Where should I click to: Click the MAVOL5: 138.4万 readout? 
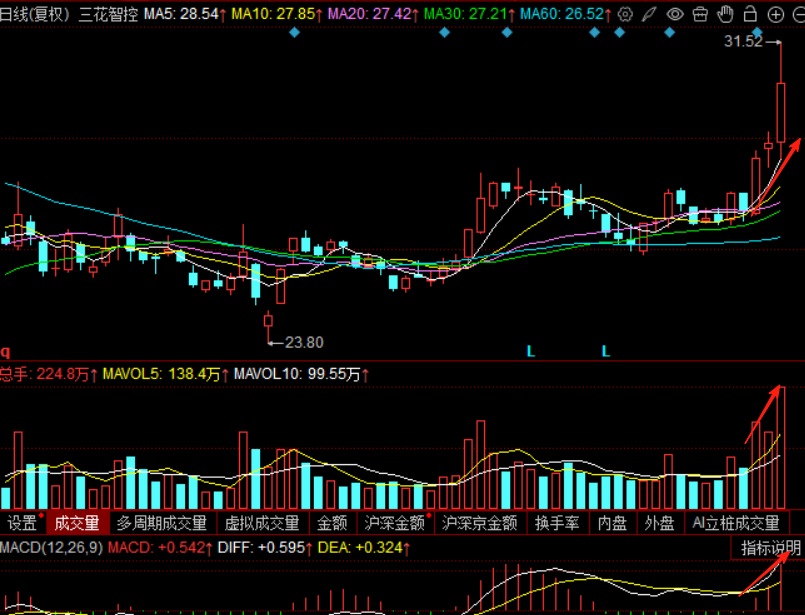pos(165,374)
